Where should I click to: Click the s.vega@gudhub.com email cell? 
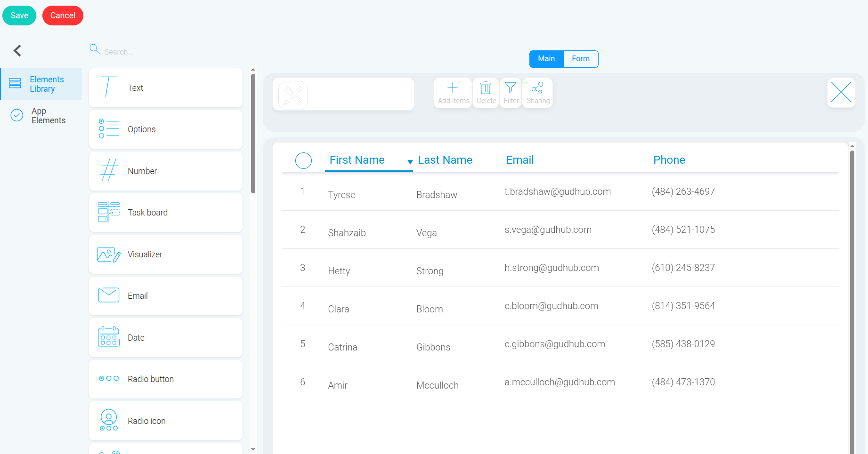tap(548, 230)
